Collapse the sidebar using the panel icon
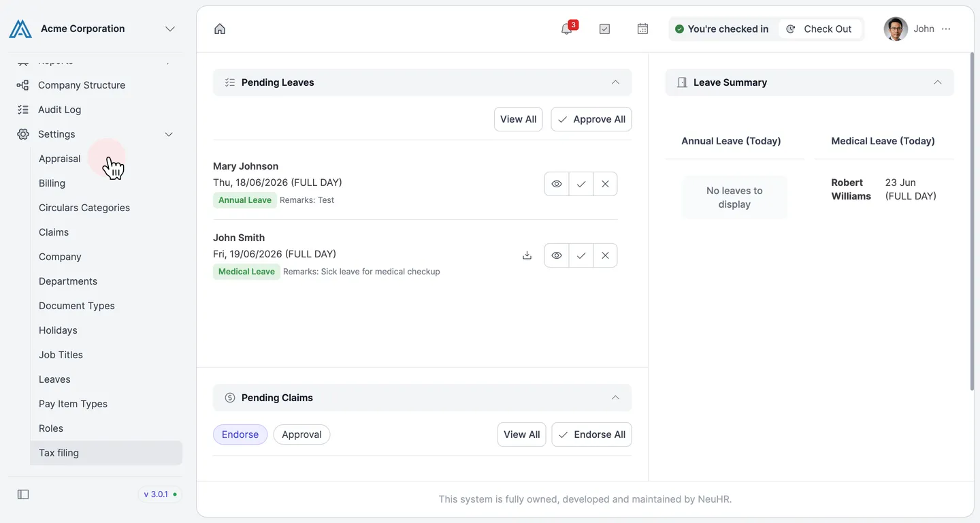This screenshot has width=980, height=523. tap(23, 494)
